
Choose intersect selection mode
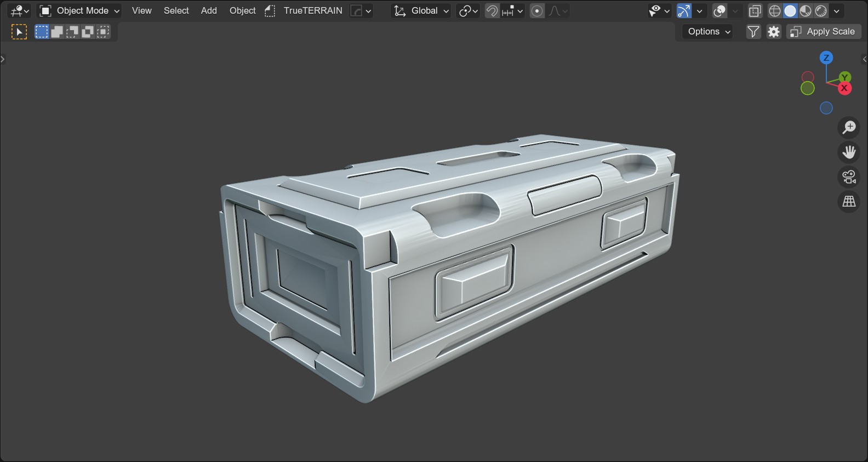pyautogui.click(x=103, y=32)
